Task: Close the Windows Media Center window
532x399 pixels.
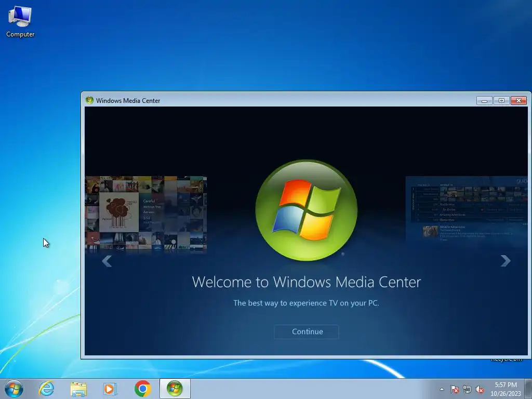Action: (x=519, y=100)
